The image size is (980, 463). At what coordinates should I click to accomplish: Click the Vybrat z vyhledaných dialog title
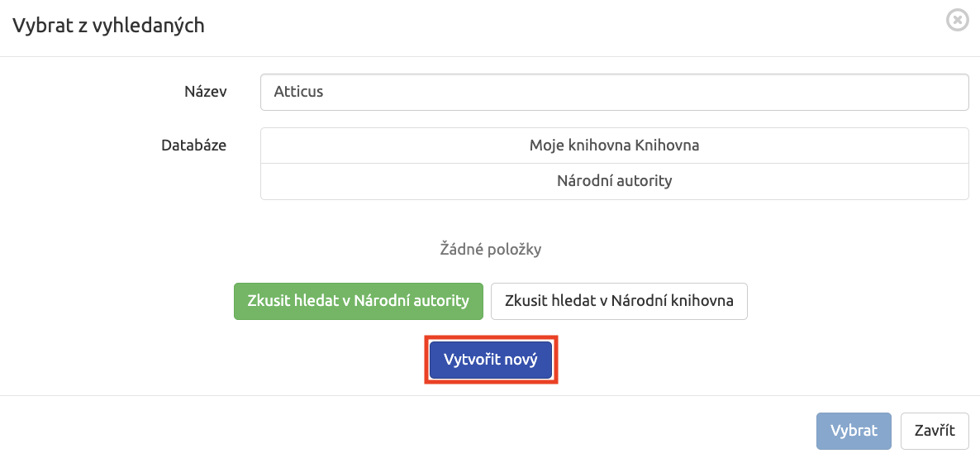point(109,26)
